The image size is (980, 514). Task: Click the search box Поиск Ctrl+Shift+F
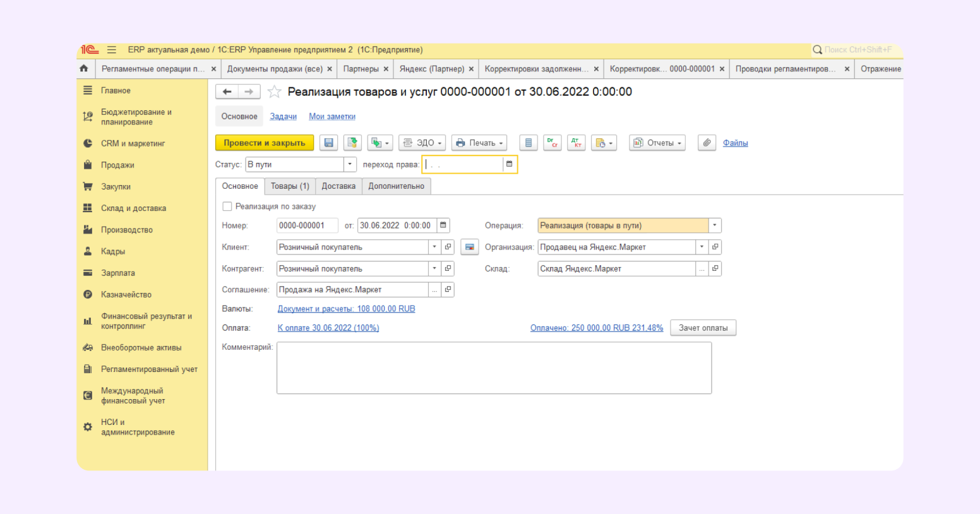[x=857, y=50]
